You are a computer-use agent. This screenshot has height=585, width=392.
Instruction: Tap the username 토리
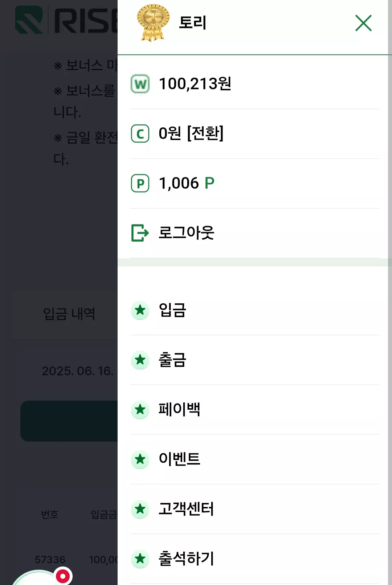[x=193, y=22]
